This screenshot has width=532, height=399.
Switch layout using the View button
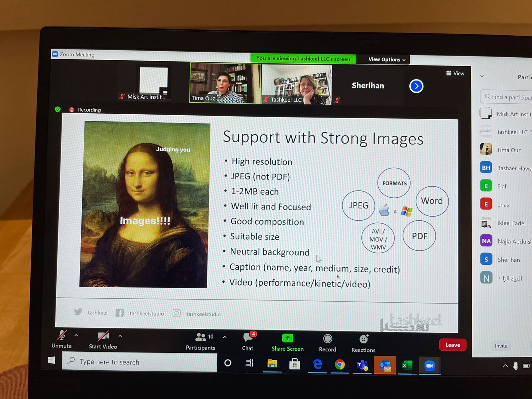tap(455, 73)
